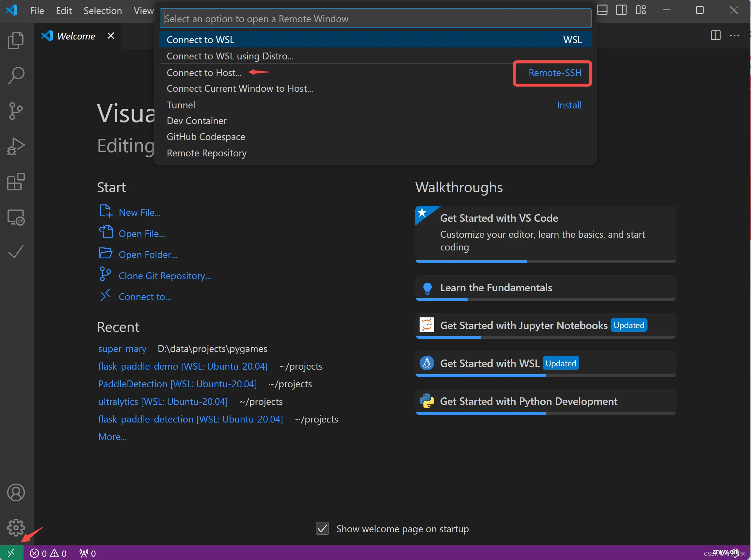
Task: Click the Open File icon under Start
Action: 105,232
